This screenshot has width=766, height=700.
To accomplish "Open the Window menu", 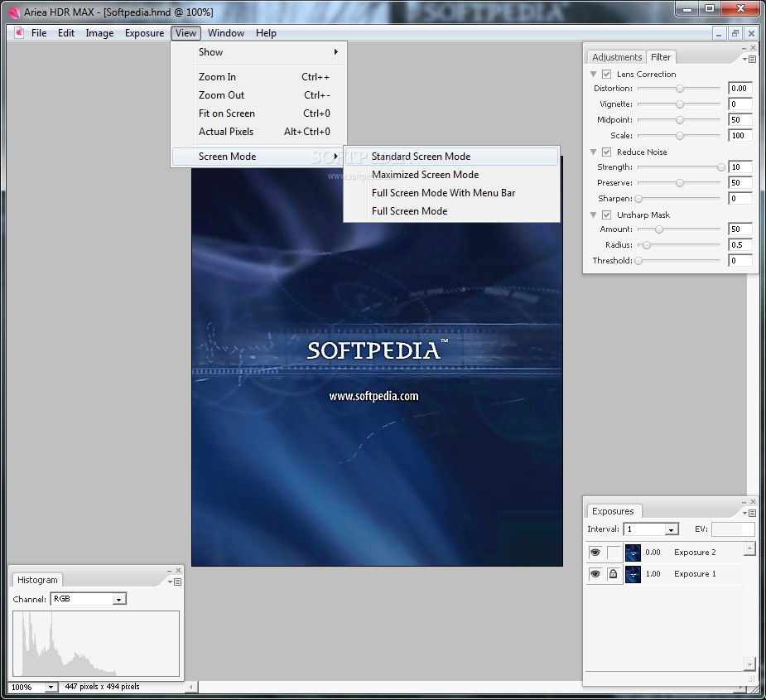I will click(226, 33).
